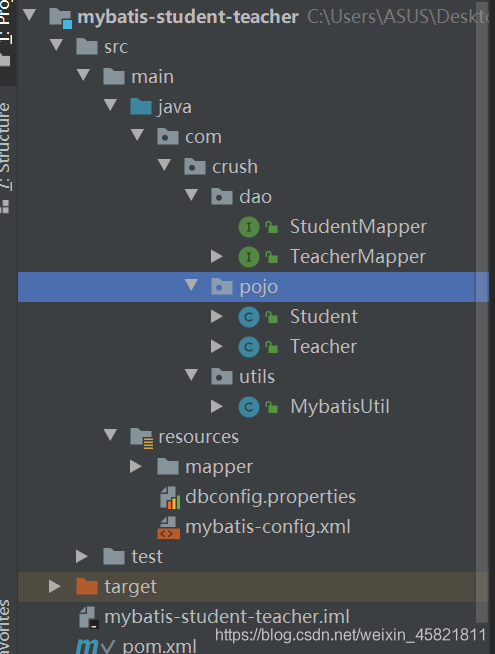Click the main folder icon
The image size is (495, 654).
(x=114, y=76)
